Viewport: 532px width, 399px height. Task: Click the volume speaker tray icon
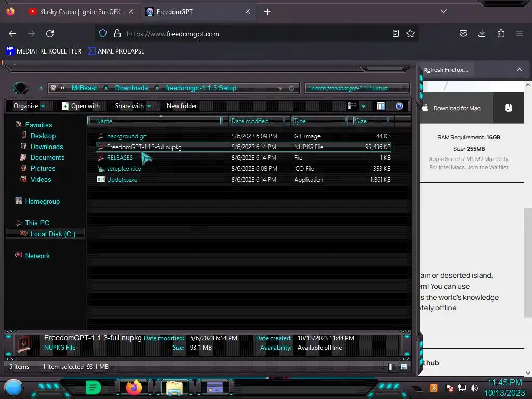click(474, 388)
